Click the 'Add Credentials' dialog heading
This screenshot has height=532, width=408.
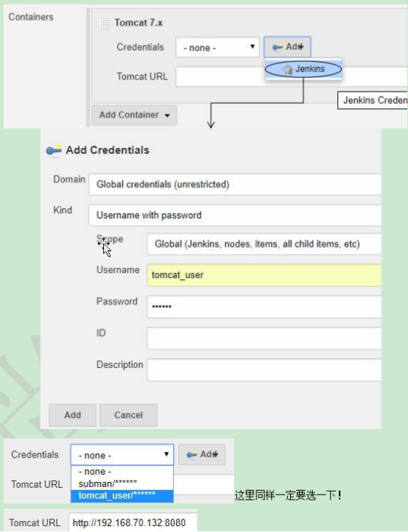(108, 150)
